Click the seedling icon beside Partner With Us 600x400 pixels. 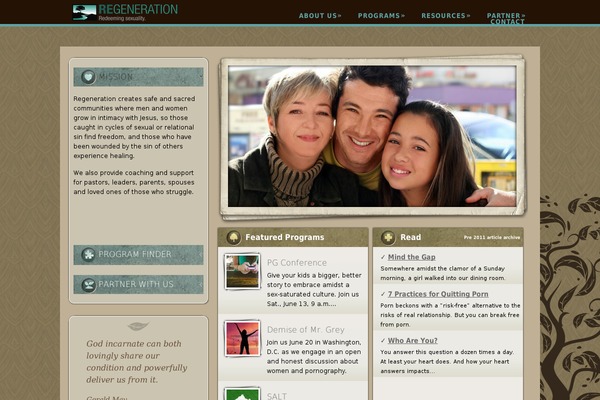pos(88,285)
